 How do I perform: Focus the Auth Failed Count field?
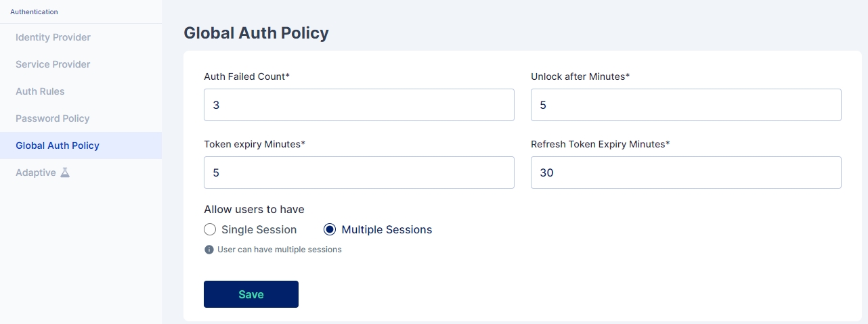point(359,105)
